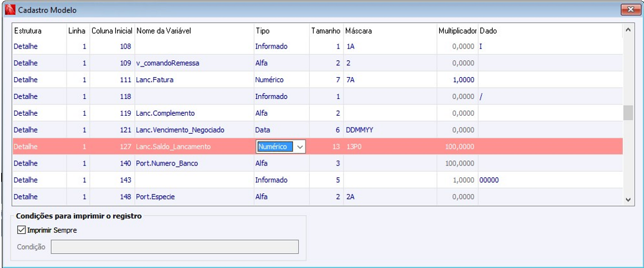This screenshot has width=644, height=268.
Task: Click the Cadastro Modelo app icon in title bar
Action: point(10,9)
